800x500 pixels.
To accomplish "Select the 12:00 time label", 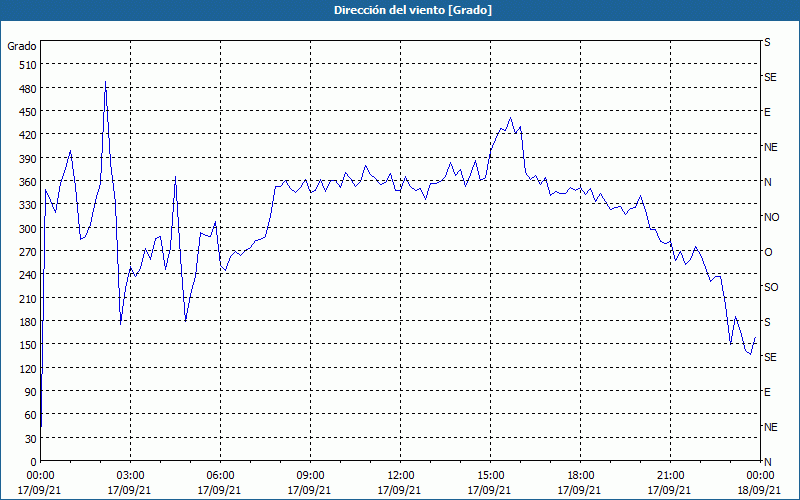I will pyautogui.click(x=400, y=476).
